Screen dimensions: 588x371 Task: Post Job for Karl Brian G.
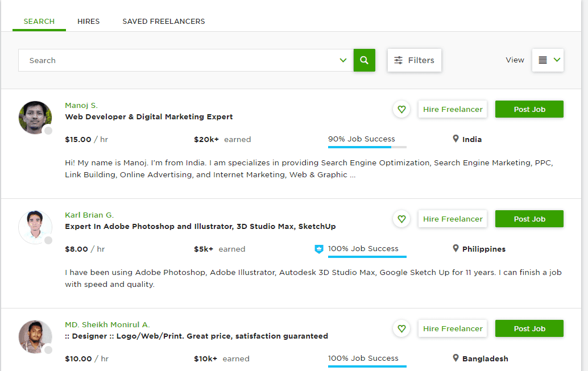click(x=529, y=219)
